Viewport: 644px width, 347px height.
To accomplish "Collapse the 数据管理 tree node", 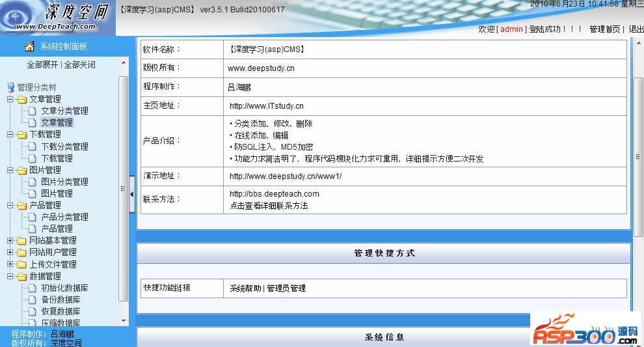I will 10,276.
